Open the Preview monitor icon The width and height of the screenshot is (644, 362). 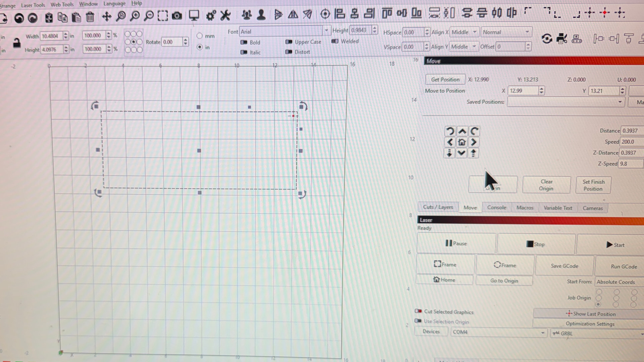(194, 15)
